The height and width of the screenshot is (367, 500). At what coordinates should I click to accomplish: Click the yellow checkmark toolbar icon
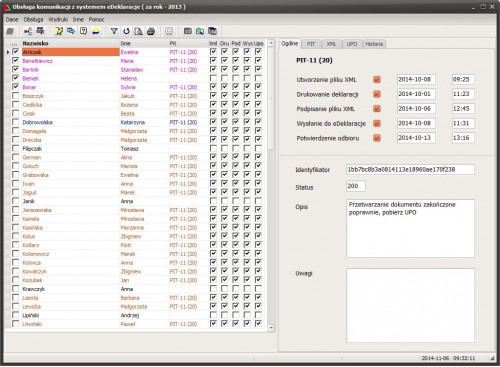(59, 31)
